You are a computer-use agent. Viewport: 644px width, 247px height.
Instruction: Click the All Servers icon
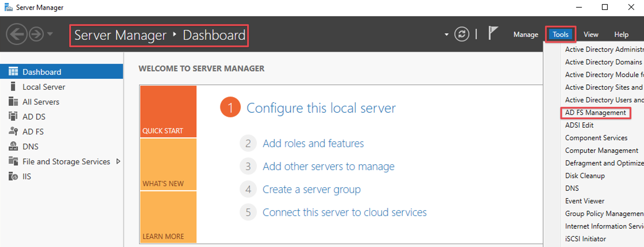(x=13, y=101)
